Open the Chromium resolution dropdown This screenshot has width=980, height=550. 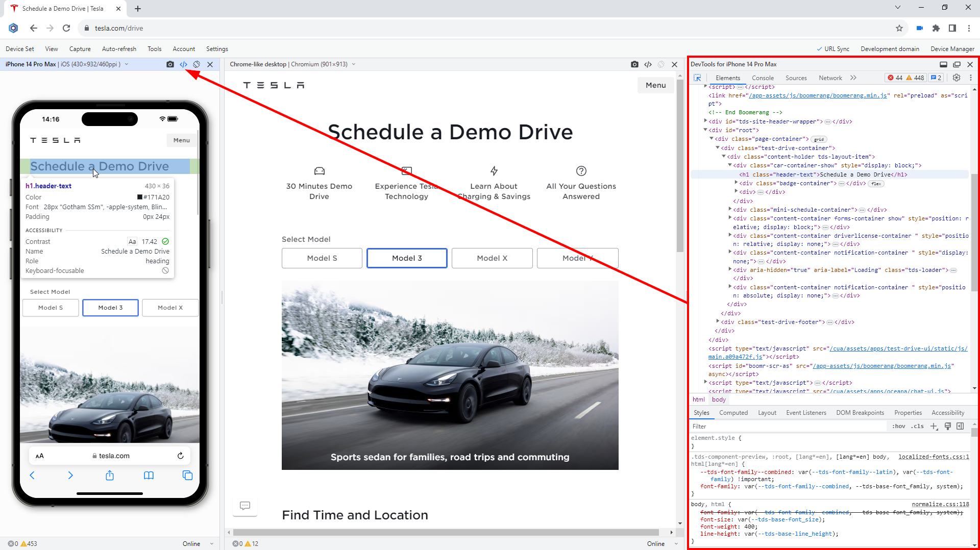coord(354,64)
